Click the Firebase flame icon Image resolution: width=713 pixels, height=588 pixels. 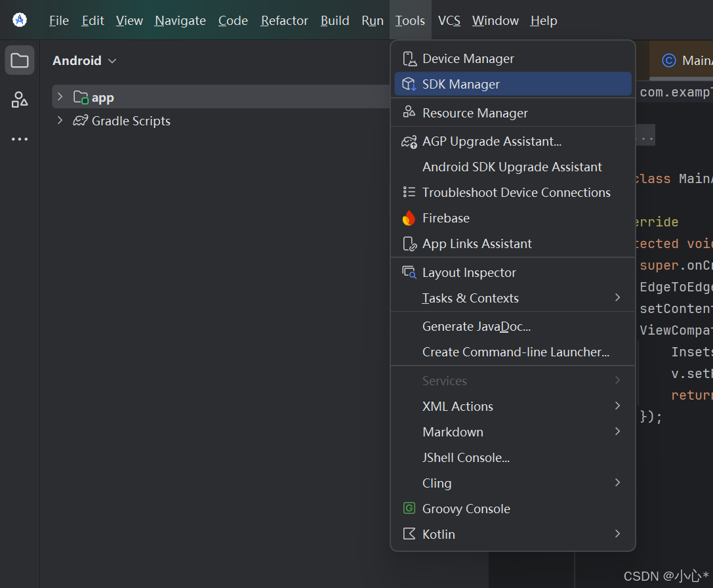click(409, 218)
